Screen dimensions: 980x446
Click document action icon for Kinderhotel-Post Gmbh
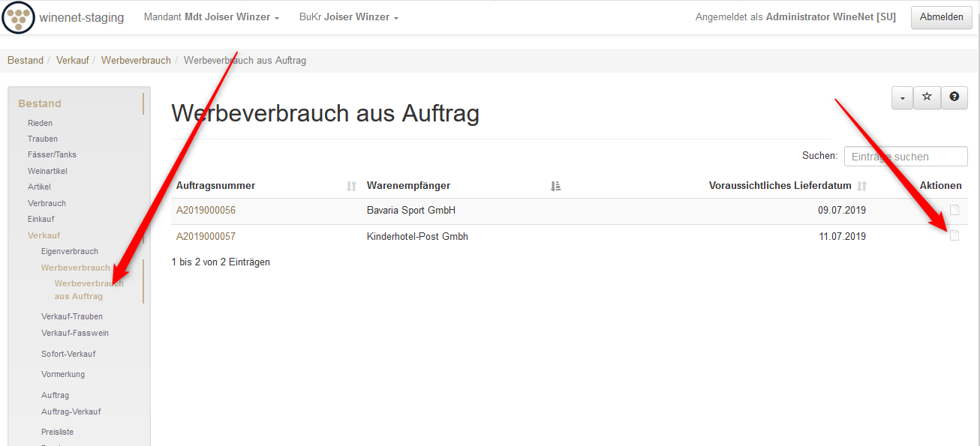(954, 236)
